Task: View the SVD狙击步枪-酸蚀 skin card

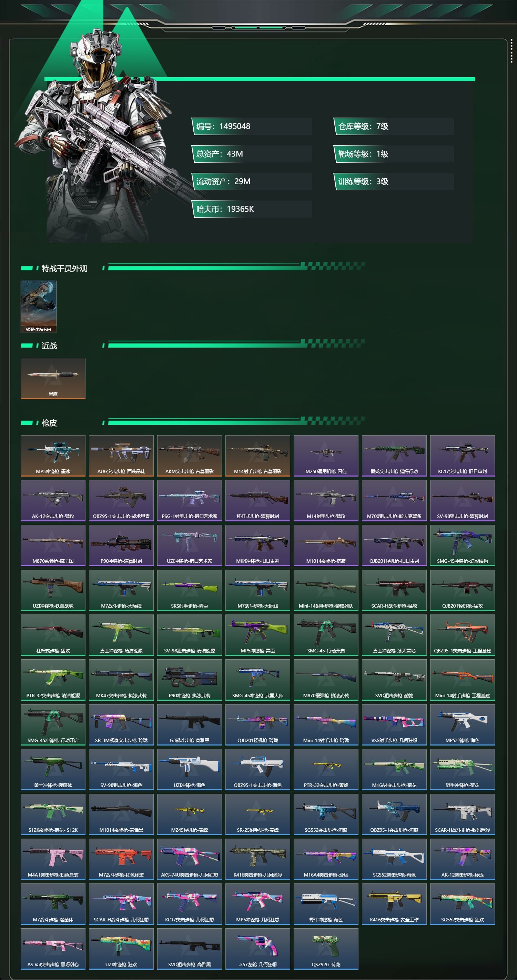Action: 394,680
